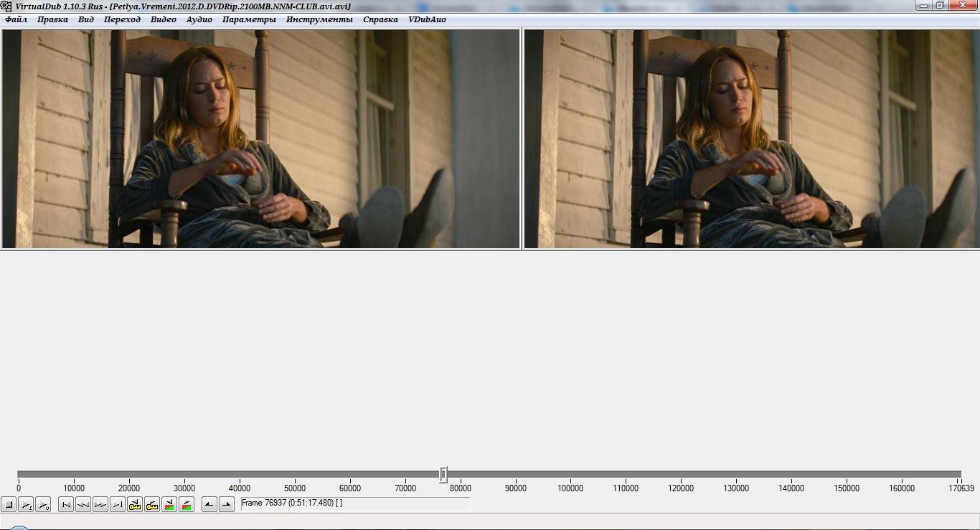Screen dimensions: 980x530
Task: Click the 110000 tick label
Action: (626, 488)
